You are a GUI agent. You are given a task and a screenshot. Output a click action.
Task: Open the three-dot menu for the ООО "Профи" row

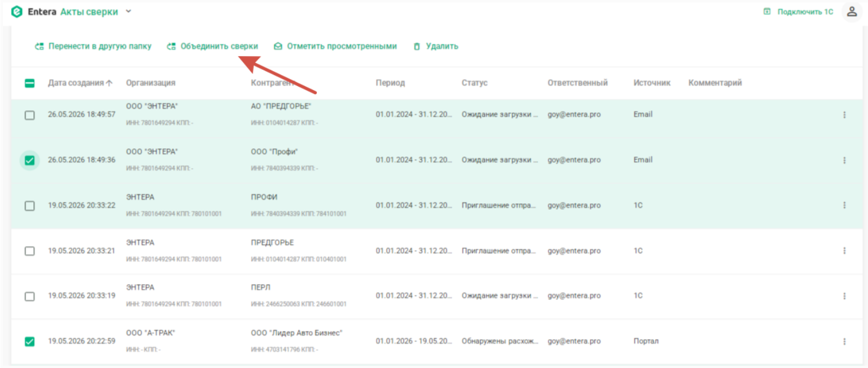pyautogui.click(x=844, y=160)
